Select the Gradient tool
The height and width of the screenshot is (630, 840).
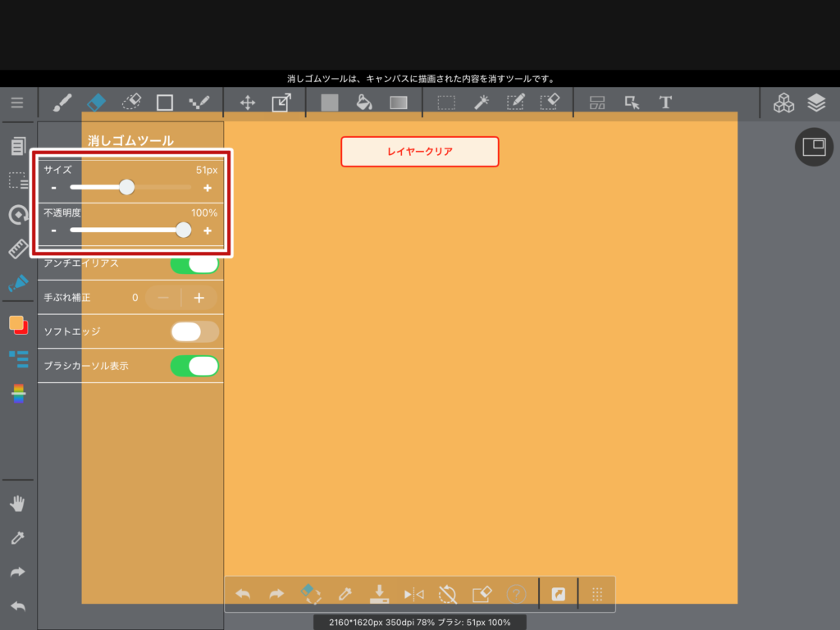[398, 103]
